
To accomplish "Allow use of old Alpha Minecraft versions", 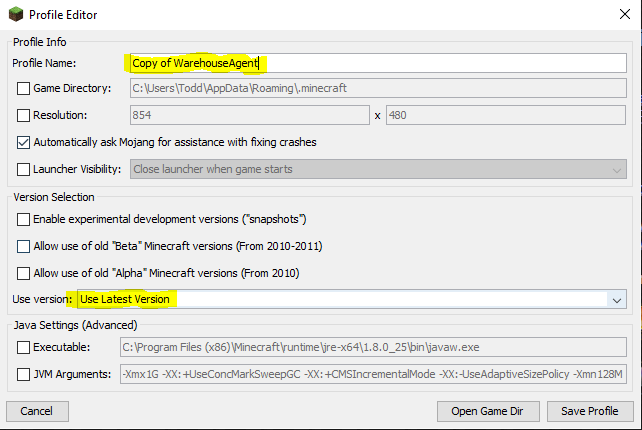I will pos(24,274).
